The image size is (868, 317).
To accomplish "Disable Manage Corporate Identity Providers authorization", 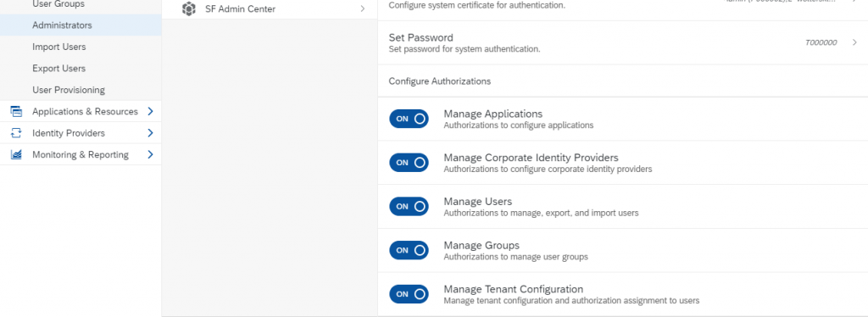I will [409, 163].
